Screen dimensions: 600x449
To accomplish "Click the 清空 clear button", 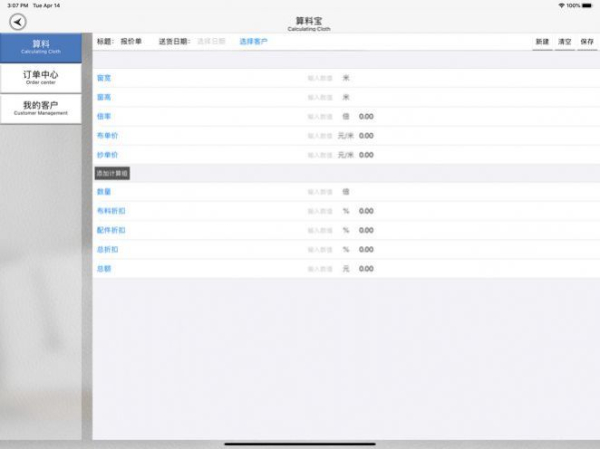I will click(564, 42).
